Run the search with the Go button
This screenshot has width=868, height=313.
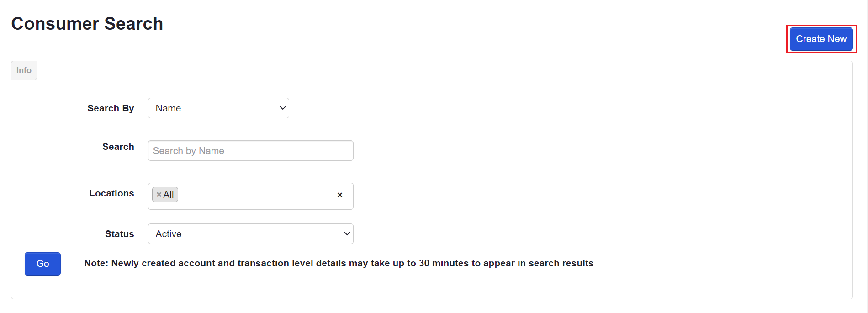tap(42, 264)
